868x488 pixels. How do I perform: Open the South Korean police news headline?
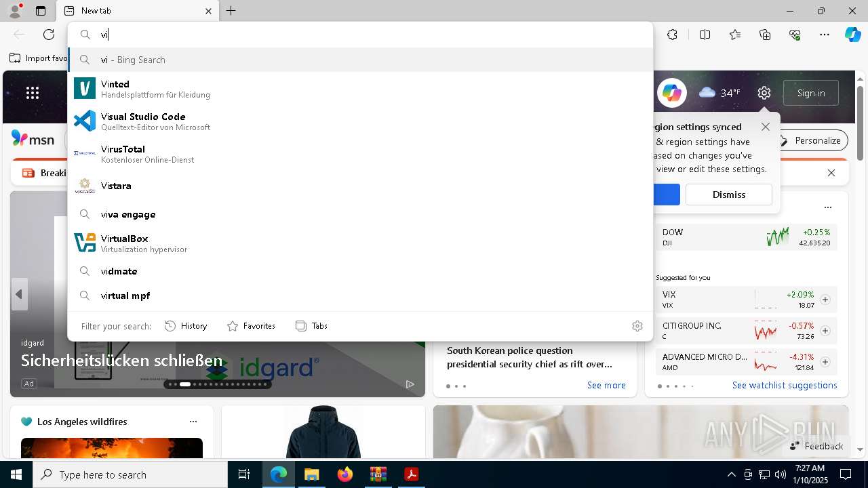530,357
